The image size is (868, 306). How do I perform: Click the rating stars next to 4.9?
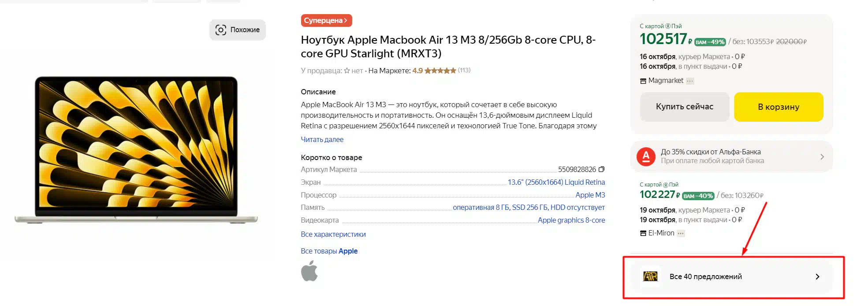[x=440, y=71]
